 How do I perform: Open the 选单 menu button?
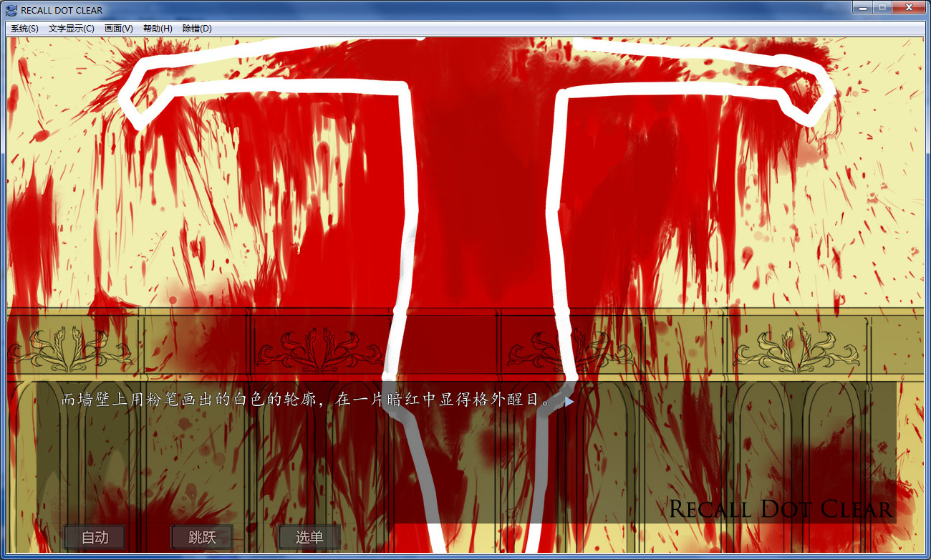[309, 537]
